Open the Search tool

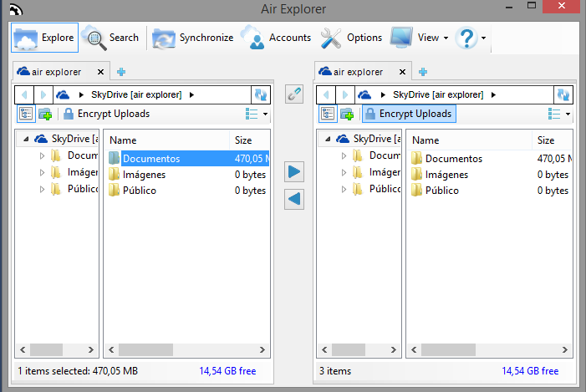pyautogui.click(x=110, y=38)
